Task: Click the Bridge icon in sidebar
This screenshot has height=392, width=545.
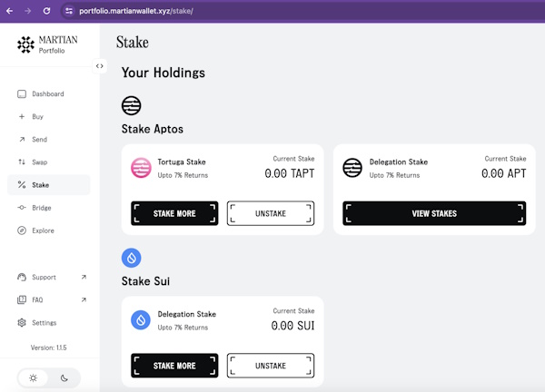Action: click(22, 208)
